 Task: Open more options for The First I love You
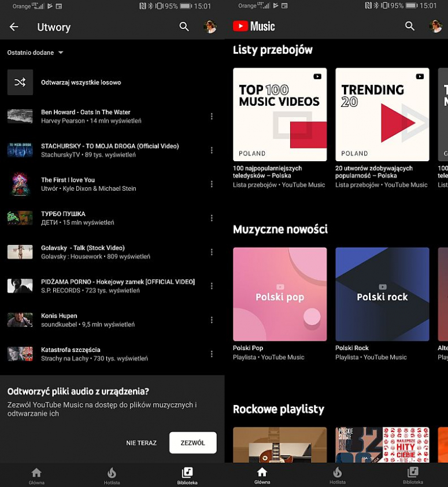click(x=212, y=184)
